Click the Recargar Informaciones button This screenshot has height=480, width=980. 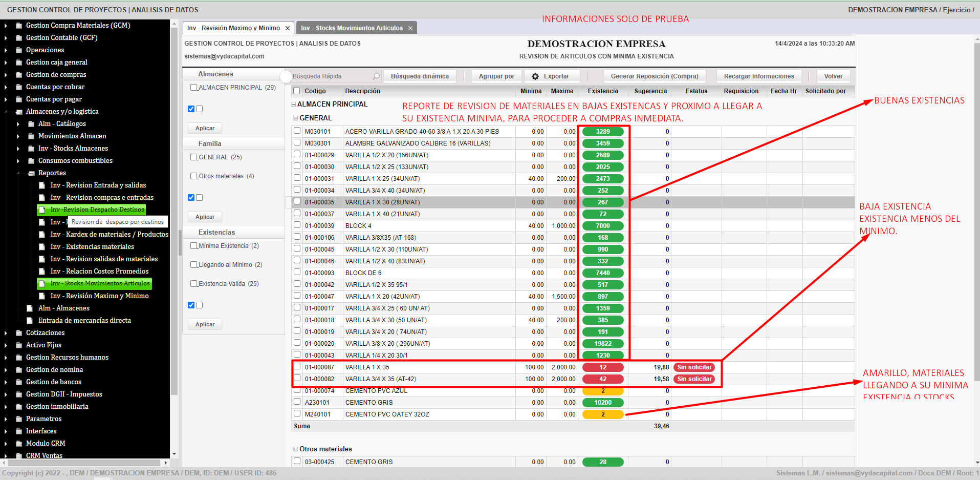(758, 76)
